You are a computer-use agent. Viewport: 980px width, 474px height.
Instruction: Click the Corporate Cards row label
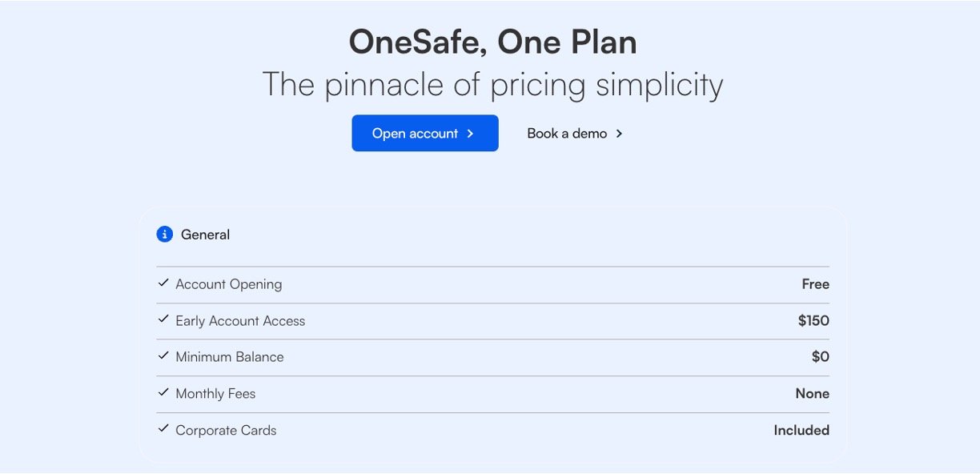pyautogui.click(x=226, y=431)
